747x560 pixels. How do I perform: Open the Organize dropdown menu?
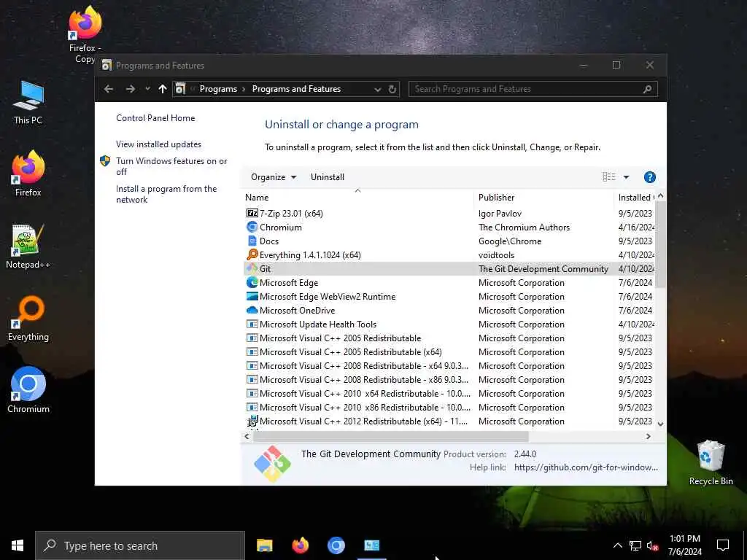click(x=274, y=177)
